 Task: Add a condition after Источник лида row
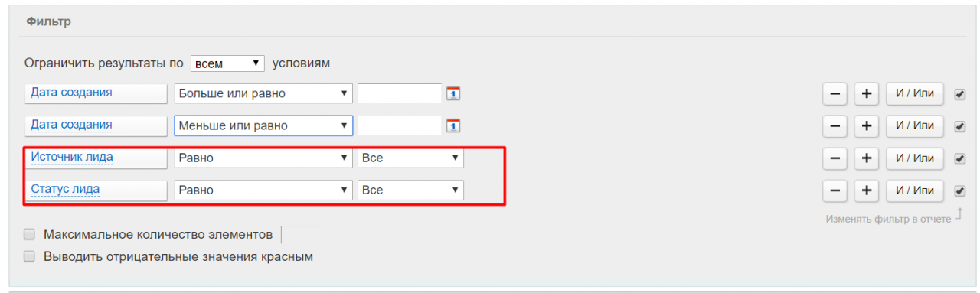(866, 158)
